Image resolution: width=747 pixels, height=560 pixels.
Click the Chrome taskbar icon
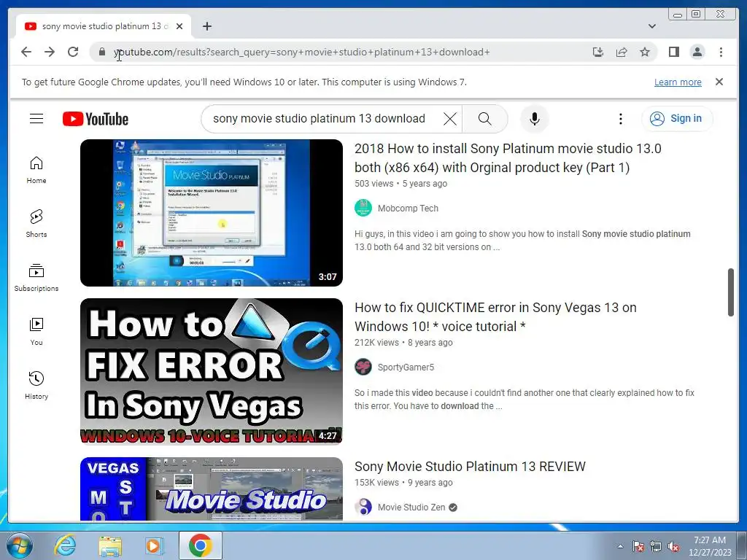(200, 545)
